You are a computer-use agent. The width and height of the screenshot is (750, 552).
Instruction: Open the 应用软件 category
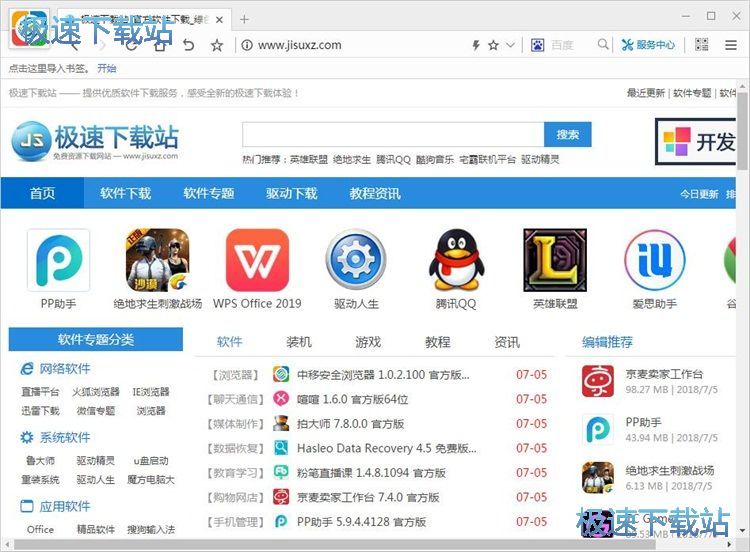[x=65, y=506]
